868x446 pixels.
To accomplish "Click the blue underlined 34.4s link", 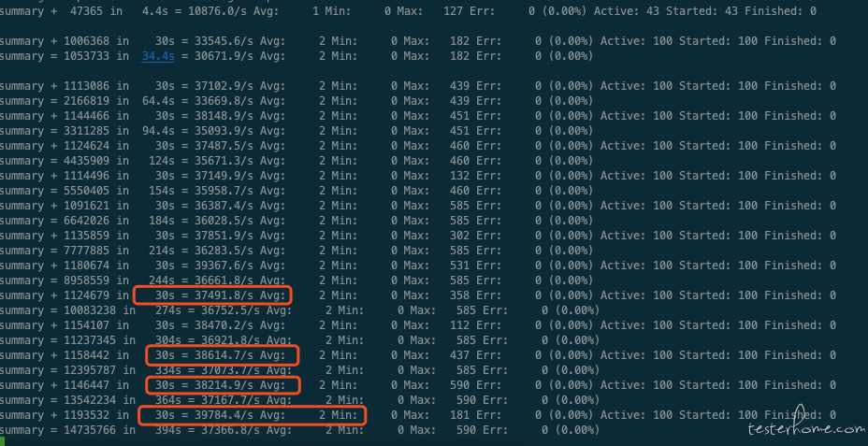I will click(x=156, y=56).
